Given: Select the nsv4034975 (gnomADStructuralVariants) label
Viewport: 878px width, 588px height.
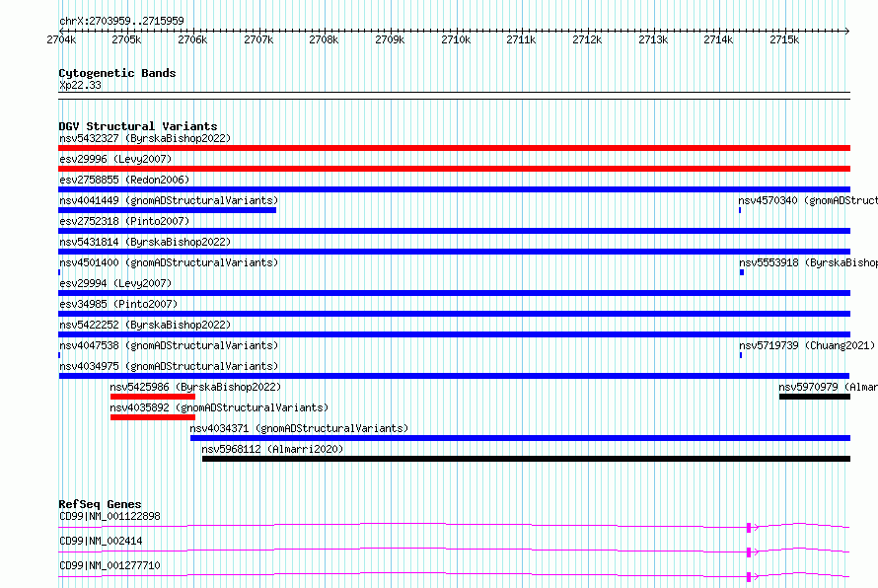Looking at the screenshot, I should [x=169, y=366].
